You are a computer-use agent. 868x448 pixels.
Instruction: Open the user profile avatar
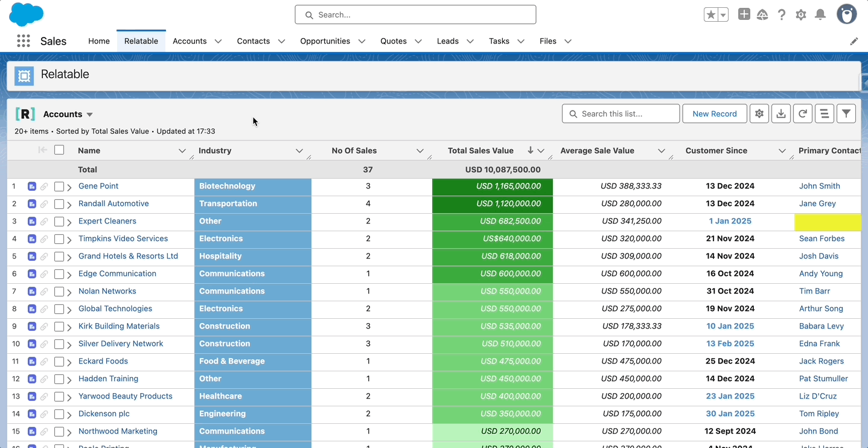pyautogui.click(x=847, y=14)
